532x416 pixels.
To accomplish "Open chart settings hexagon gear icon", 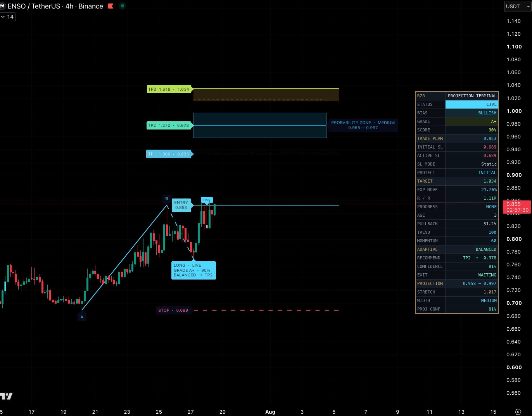I will click(518, 412).
